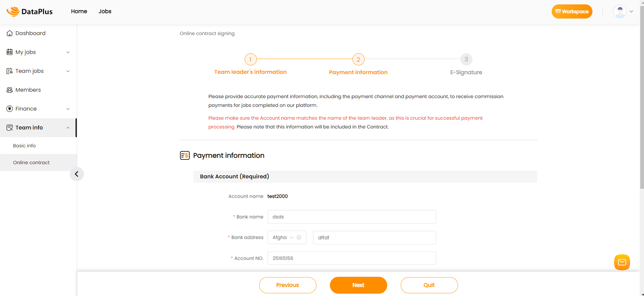Viewport: 644px width, 296px height.
Task: Open the user account dropdown arrow
Action: coord(631,11)
